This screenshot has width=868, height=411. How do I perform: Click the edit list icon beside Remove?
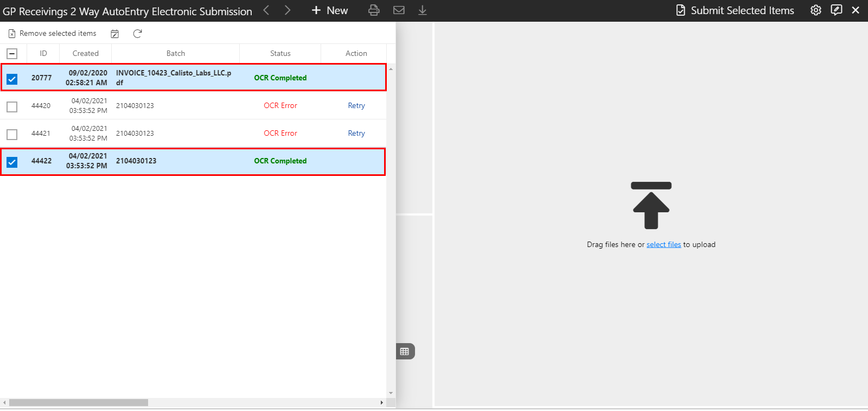(115, 34)
